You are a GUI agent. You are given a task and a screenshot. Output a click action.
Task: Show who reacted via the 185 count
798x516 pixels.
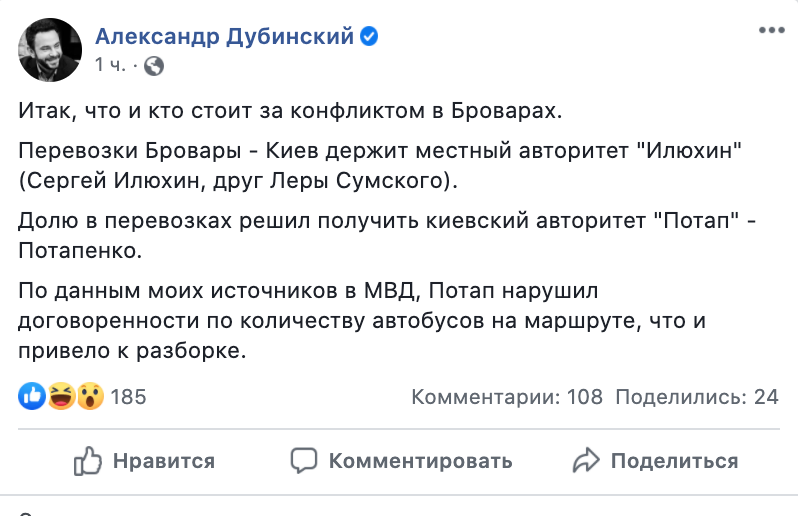tap(128, 397)
